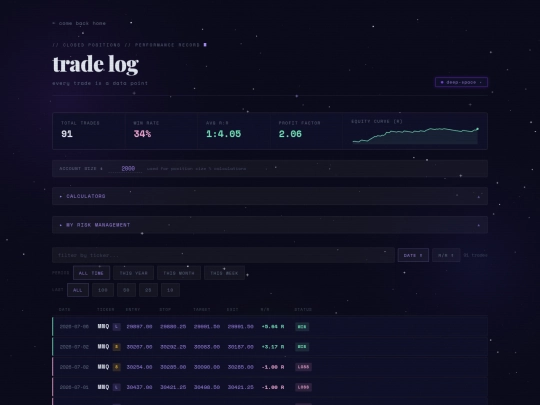Click the trade count label beside R/R sort
The height and width of the screenshot is (405, 540).
[x=475, y=255]
